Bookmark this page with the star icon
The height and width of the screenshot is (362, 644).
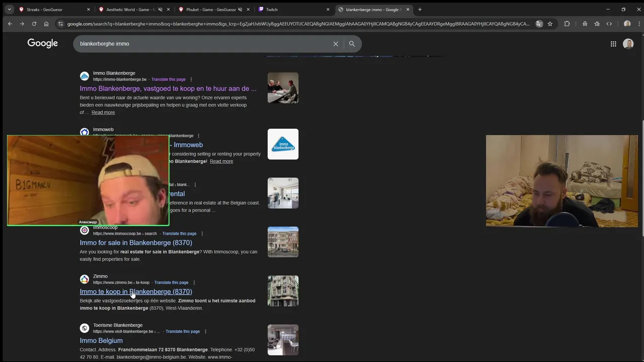(x=550, y=24)
